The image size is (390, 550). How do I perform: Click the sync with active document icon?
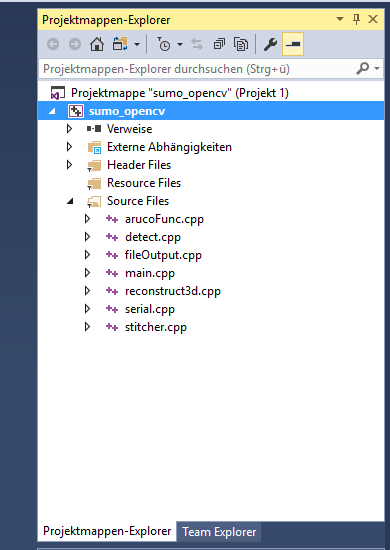click(197, 44)
